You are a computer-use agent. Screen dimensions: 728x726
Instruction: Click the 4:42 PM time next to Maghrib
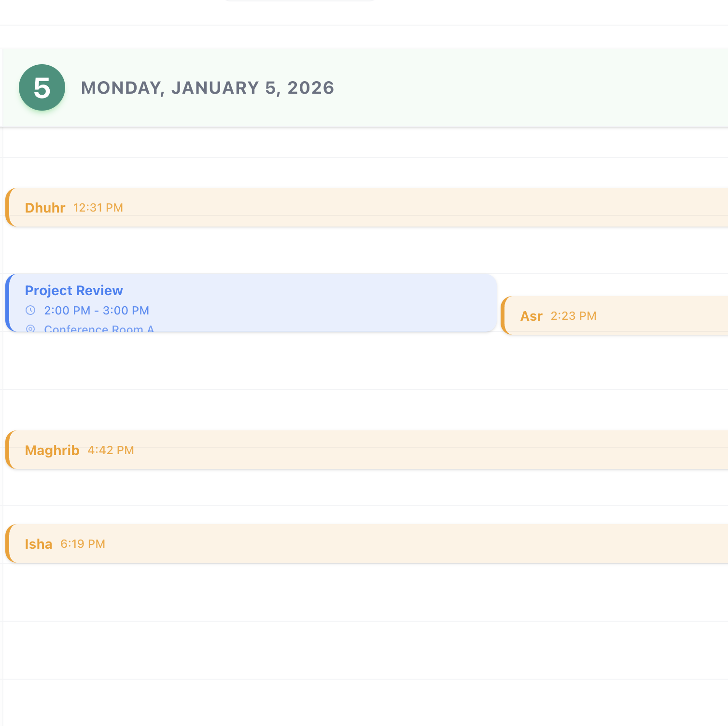(x=111, y=450)
